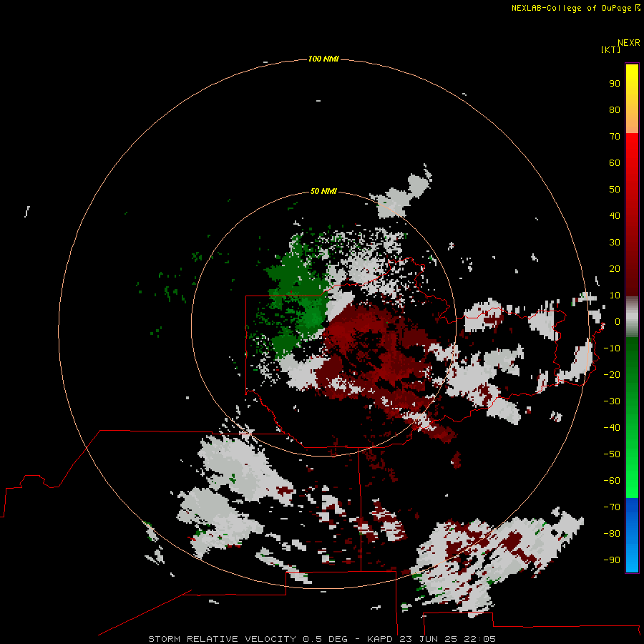The height and width of the screenshot is (644, 644).
Task: Click the 50 NMI range ring label
Action: pos(323,191)
